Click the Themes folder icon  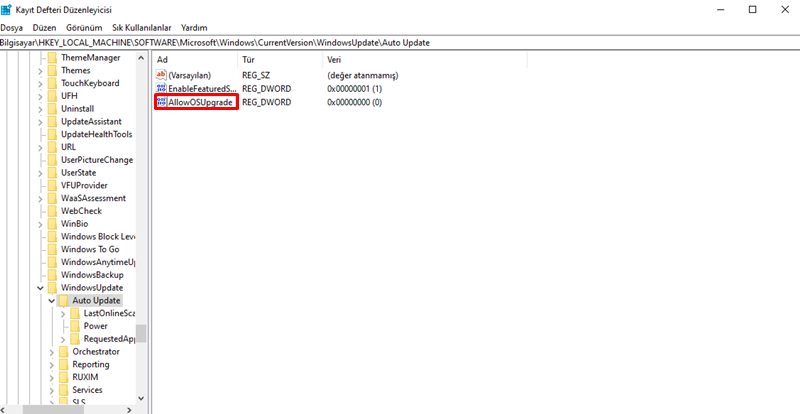tap(52, 70)
